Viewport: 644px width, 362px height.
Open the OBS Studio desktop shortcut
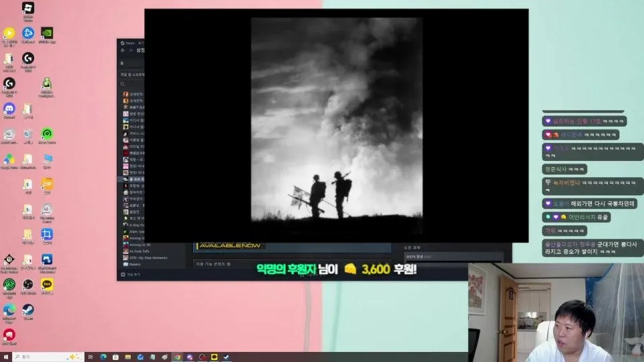28,286
